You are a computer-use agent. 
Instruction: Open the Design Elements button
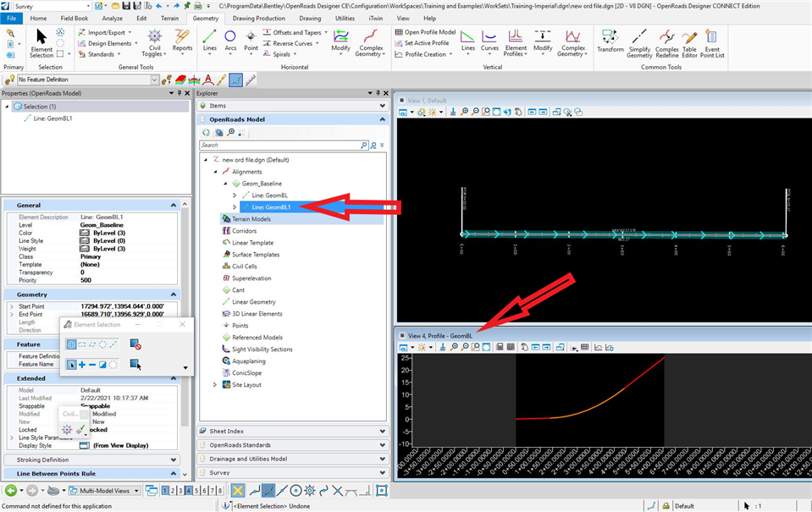click(x=108, y=43)
